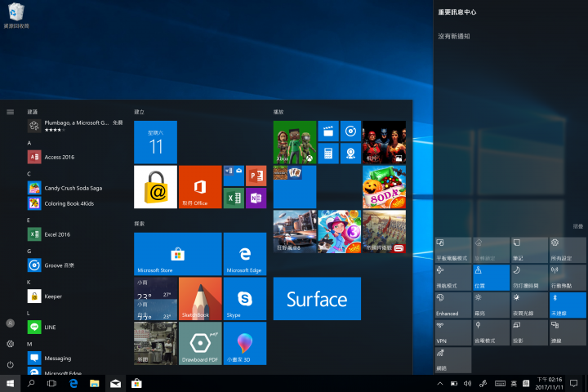Open the Microsoft Store tile
This screenshot has width=588, height=392.
point(178,254)
